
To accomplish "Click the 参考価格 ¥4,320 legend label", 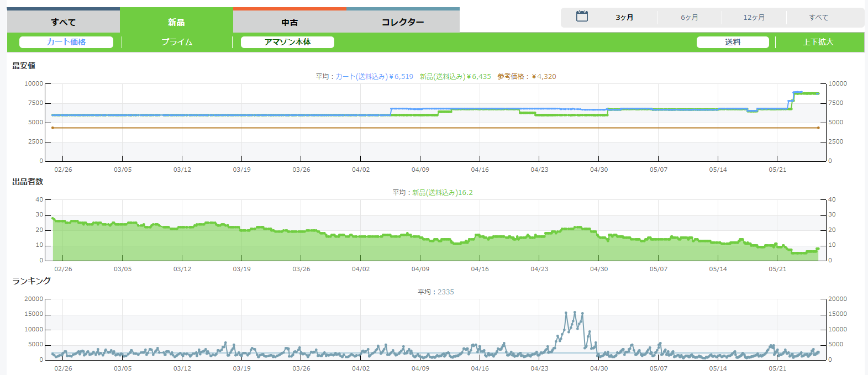I will pos(527,77).
